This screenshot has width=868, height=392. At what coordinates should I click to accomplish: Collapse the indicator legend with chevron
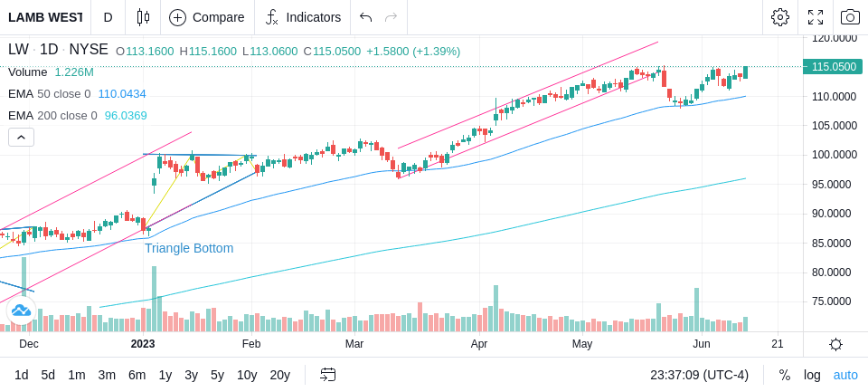point(21,137)
